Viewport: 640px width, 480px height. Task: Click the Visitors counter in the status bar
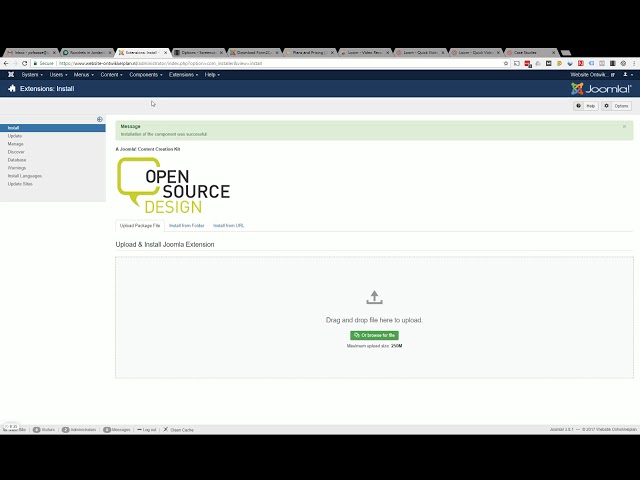44,430
